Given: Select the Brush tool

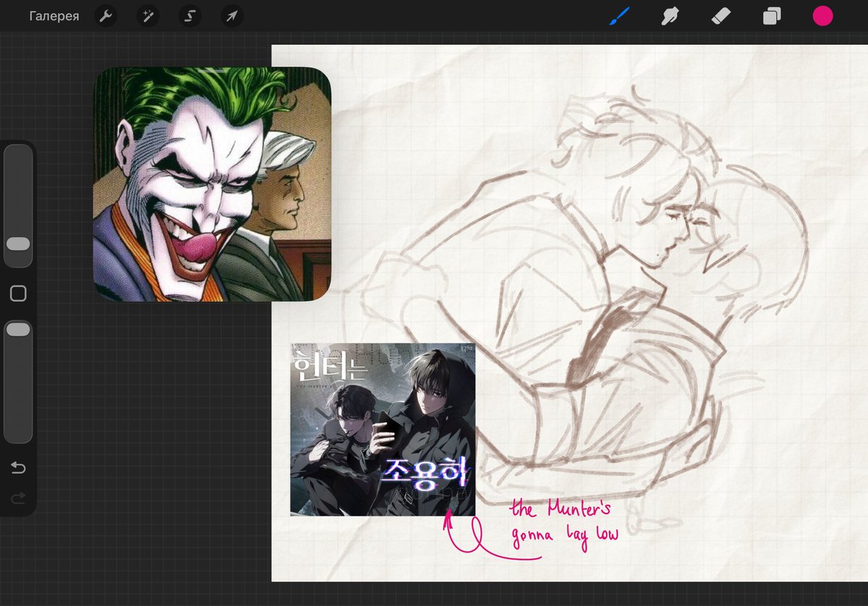Looking at the screenshot, I should (619, 16).
